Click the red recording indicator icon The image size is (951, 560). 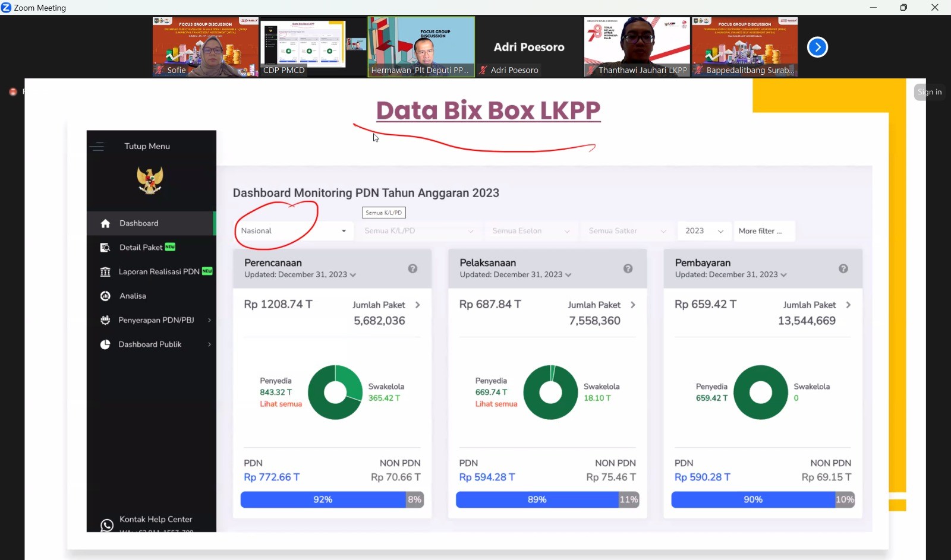(x=13, y=92)
